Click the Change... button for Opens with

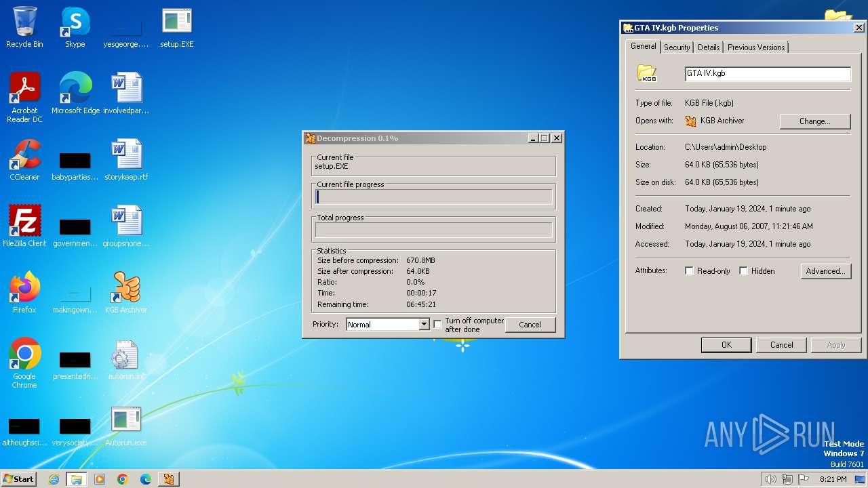814,121
